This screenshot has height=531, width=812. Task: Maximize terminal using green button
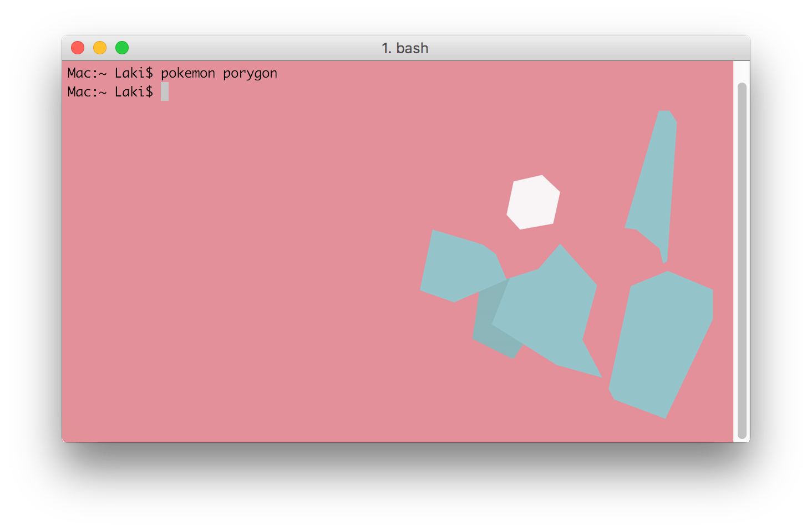[x=122, y=48]
